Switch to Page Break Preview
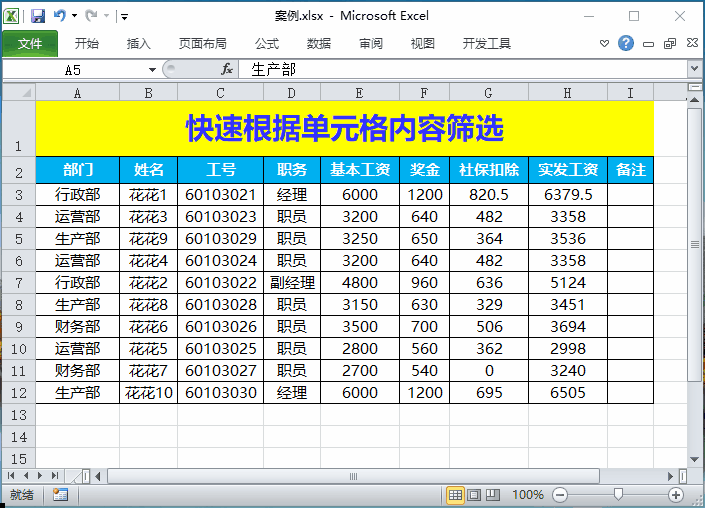 coord(494,494)
